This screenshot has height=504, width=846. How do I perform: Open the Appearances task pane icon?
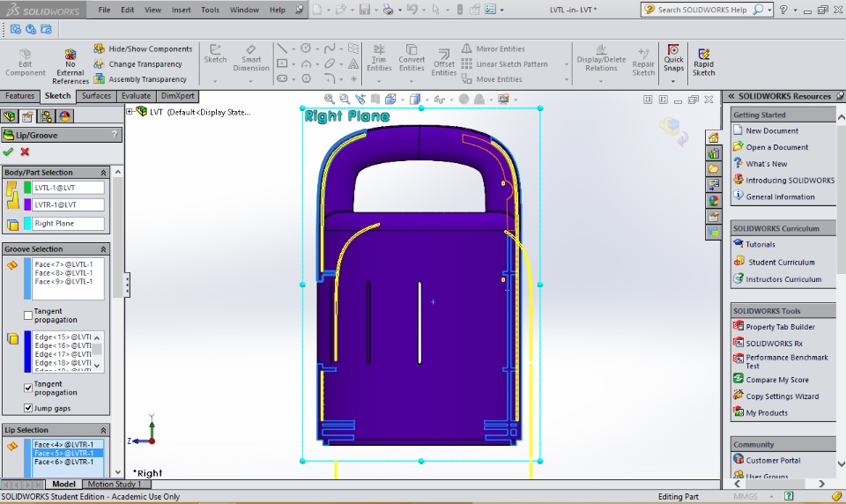(x=713, y=201)
